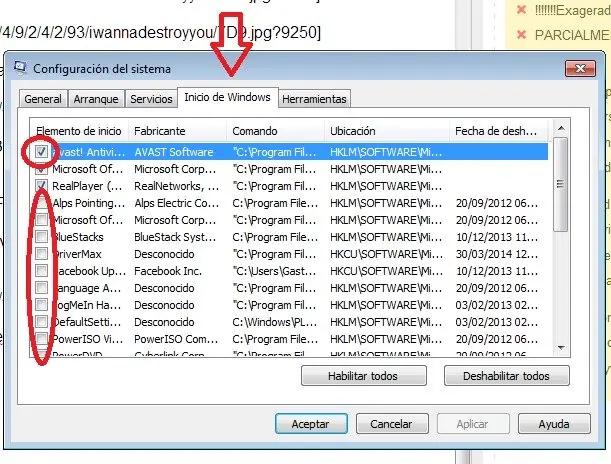
Task: Tick the DriverMax startup checkbox
Action: point(41,254)
